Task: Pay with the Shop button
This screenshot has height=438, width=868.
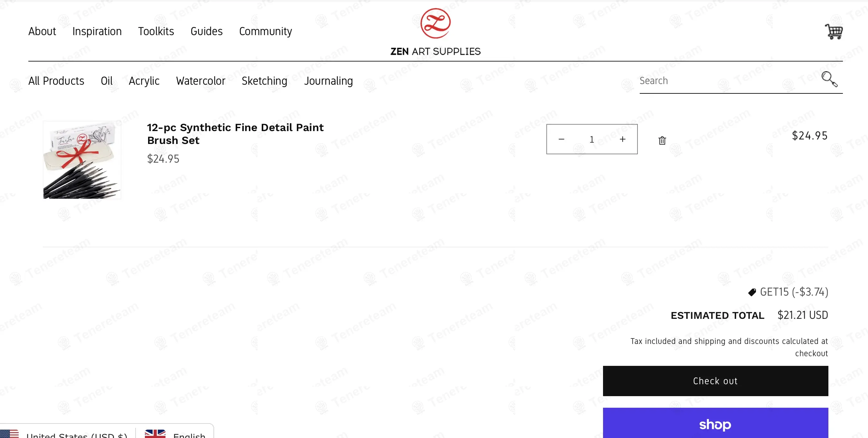Action: 715,423
